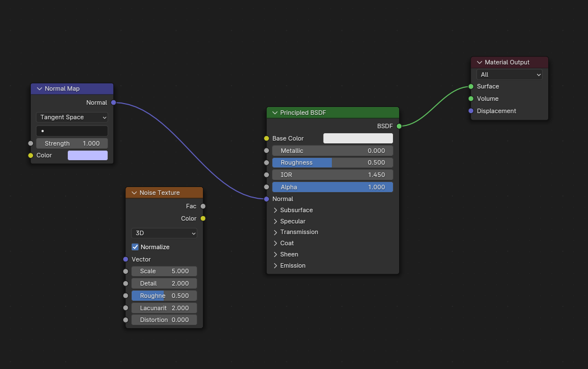Expand the Subsurface panel
Screen dimensions: 588x369
276,210
